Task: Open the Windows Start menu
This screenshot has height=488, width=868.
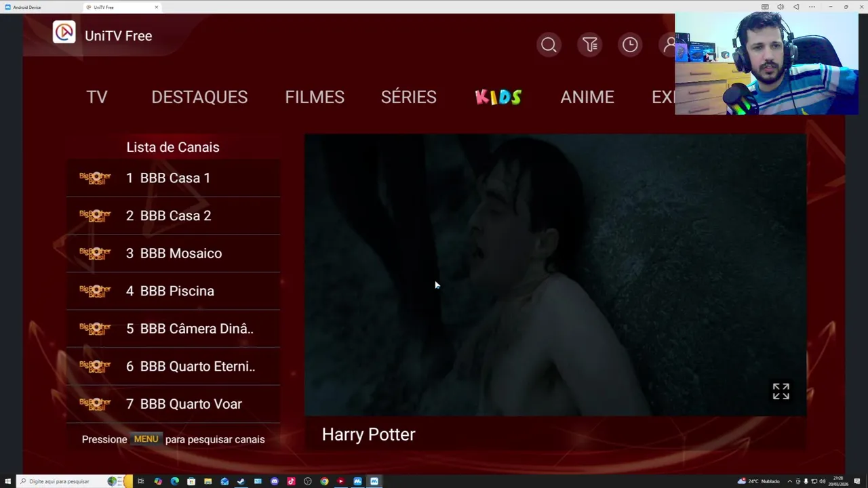Action: pos(7,481)
